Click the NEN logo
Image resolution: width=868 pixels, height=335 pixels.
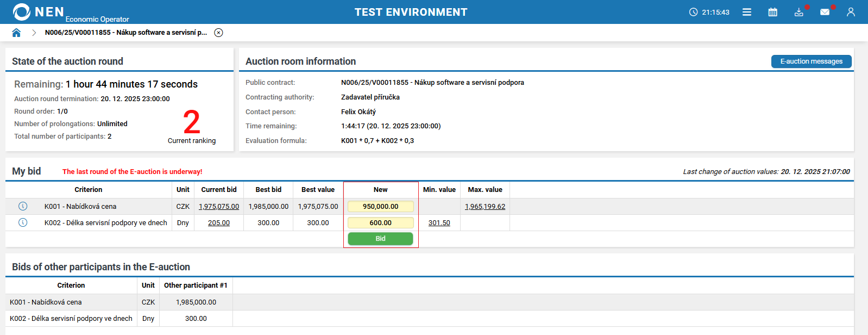[x=38, y=12]
